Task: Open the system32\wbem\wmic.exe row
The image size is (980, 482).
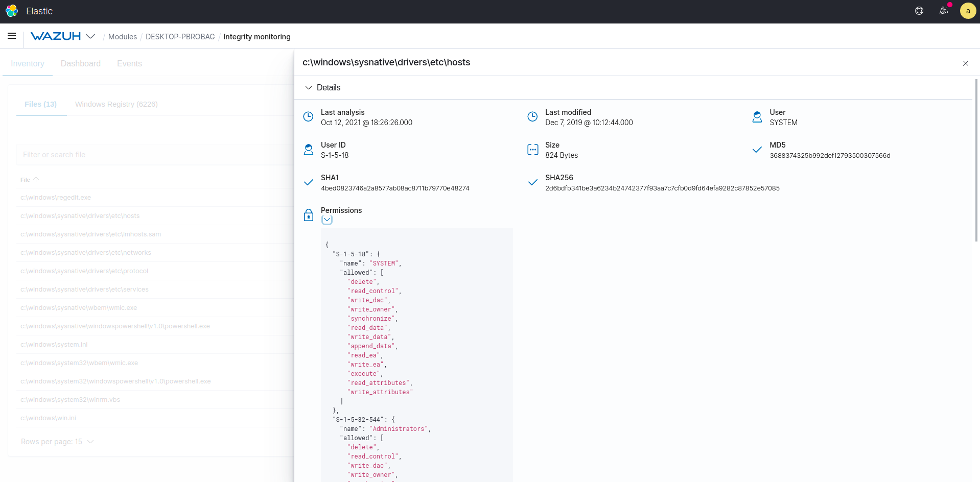Action: (x=155, y=363)
